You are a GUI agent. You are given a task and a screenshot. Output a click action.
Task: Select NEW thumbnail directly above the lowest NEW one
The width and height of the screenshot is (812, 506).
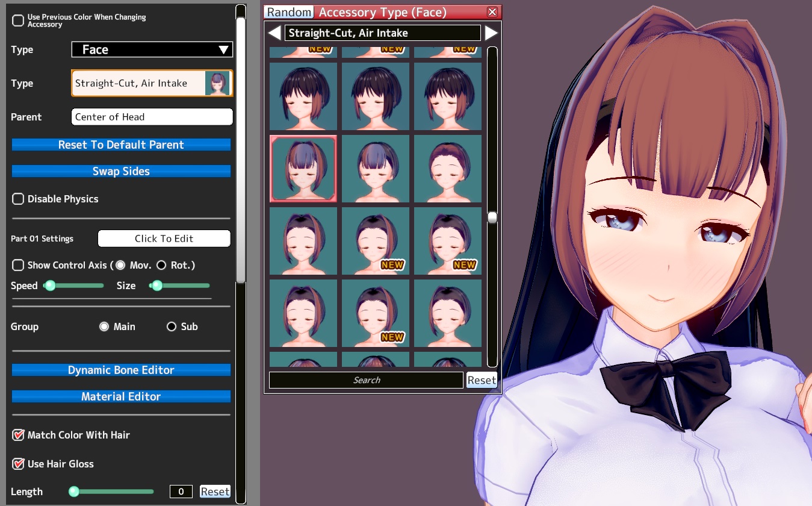[376, 241]
